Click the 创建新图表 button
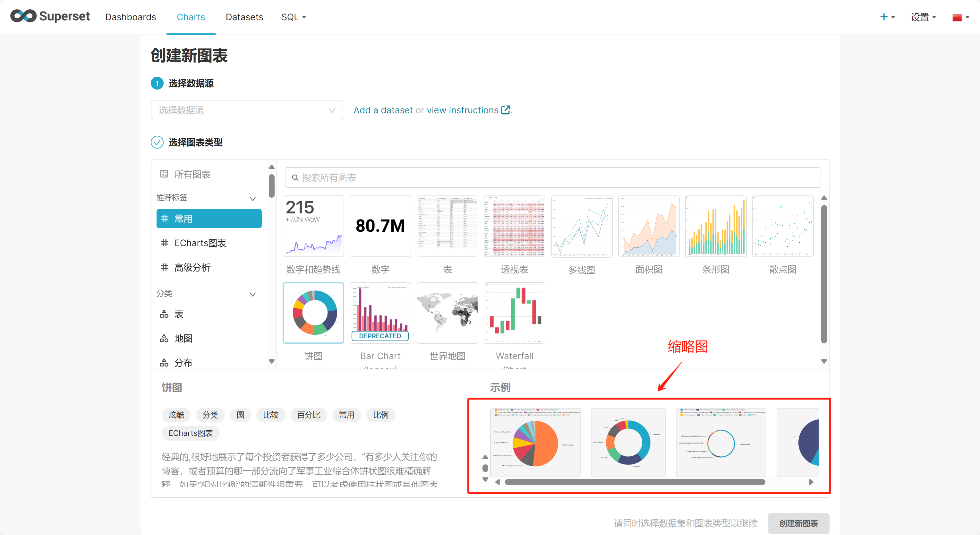The image size is (980, 535). click(798, 523)
